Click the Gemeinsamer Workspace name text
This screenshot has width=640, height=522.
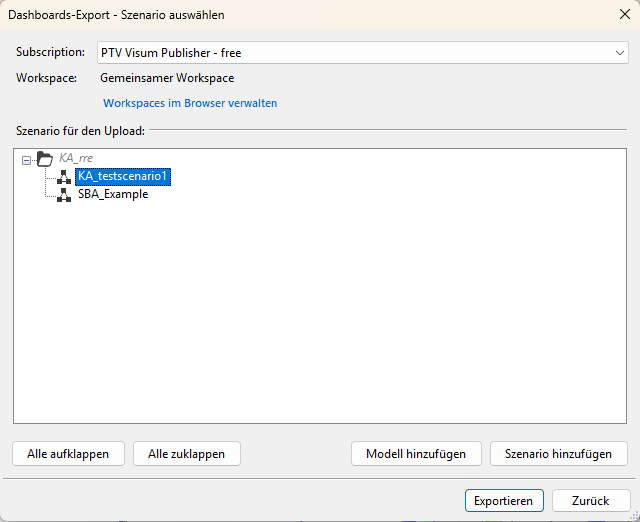(167, 78)
